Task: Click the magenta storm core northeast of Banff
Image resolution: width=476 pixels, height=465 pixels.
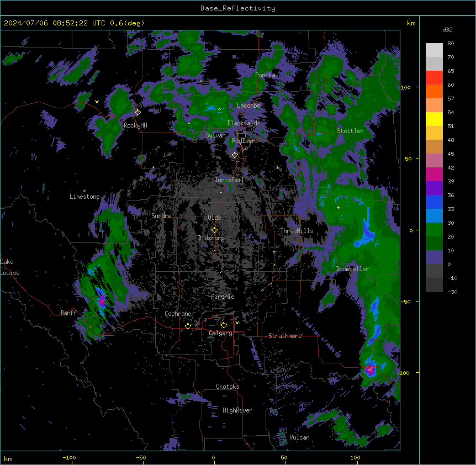Action: pyautogui.click(x=102, y=300)
